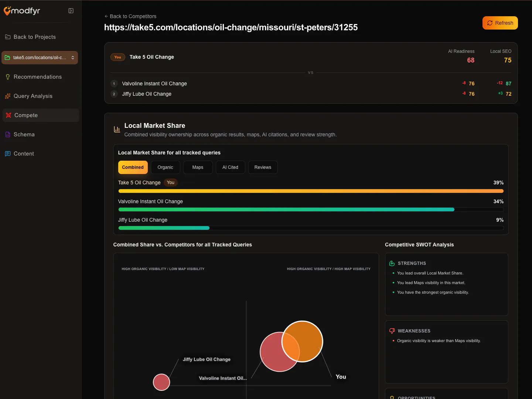Click the 34% market share value
This screenshot has height=399, width=532.
point(498,201)
